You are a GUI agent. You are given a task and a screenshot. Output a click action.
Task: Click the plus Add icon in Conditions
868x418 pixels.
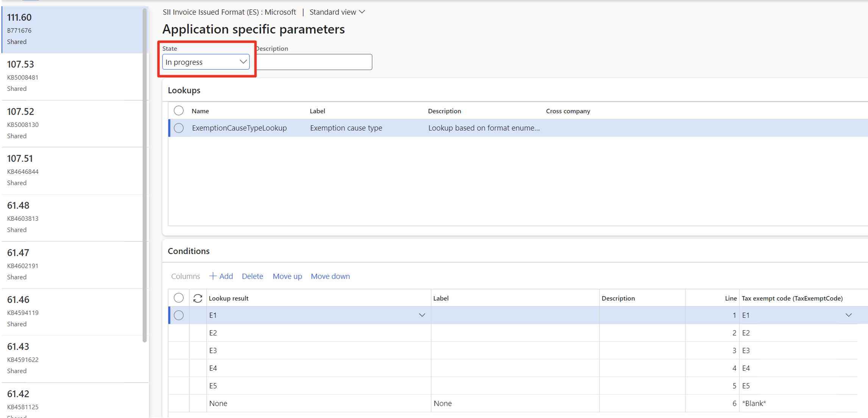pos(213,276)
